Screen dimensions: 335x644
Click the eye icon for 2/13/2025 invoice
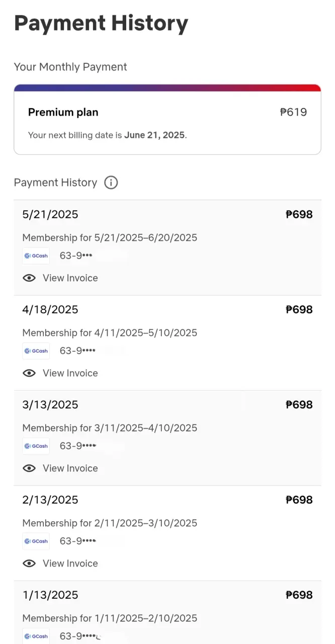[x=29, y=563]
